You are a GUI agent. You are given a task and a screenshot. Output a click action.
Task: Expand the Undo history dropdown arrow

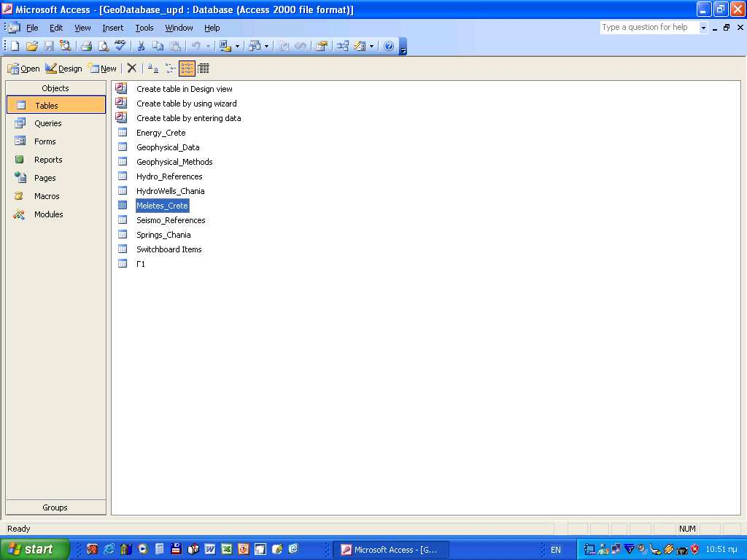(208, 46)
